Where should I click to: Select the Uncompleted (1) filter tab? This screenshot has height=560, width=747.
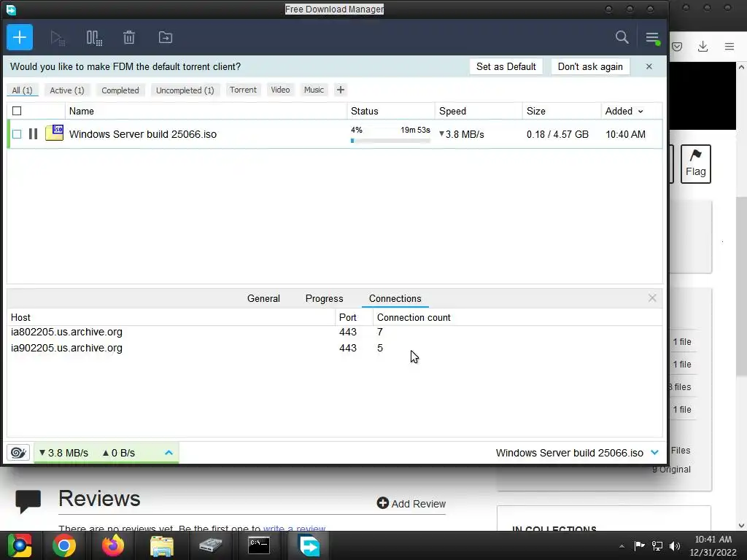coord(185,90)
